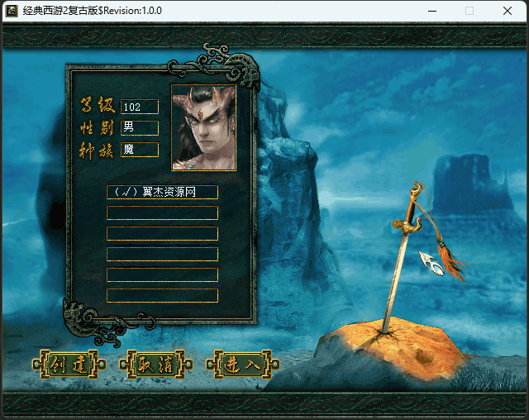The height and width of the screenshot is (420, 529).
Task: Click the level field showing 102
Action: click(139, 107)
